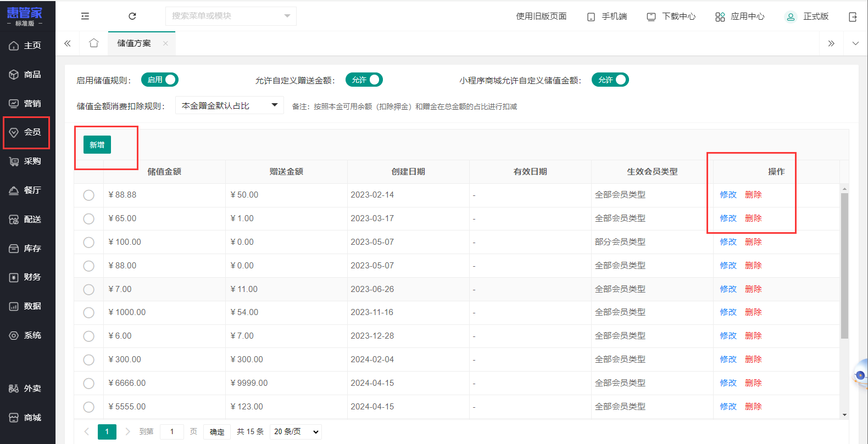Image resolution: width=868 pixels, height=444 pixels.
Task: Toggle 允许自定义赠送金额 switch
Action: click(364, 80)
